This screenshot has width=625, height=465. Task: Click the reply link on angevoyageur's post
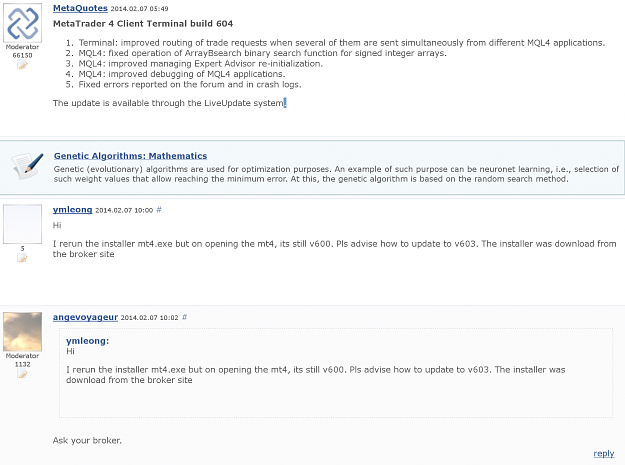pyautogui.click(x=603, y=453)
